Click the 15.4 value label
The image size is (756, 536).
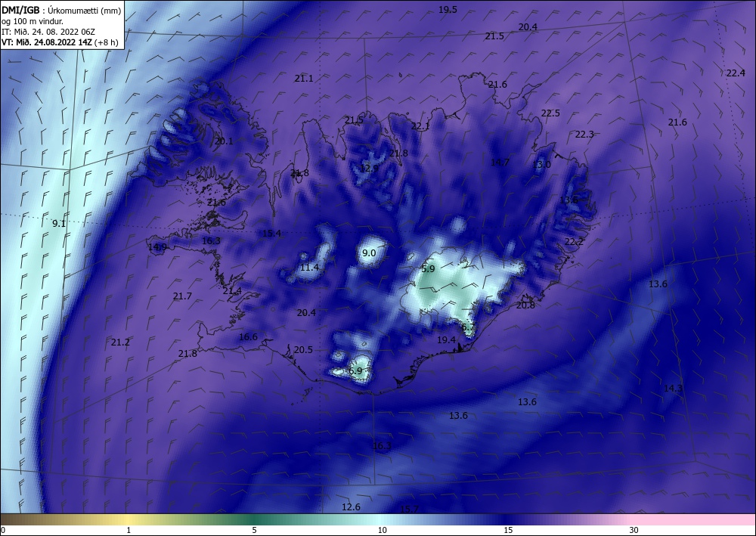point(271,234)
